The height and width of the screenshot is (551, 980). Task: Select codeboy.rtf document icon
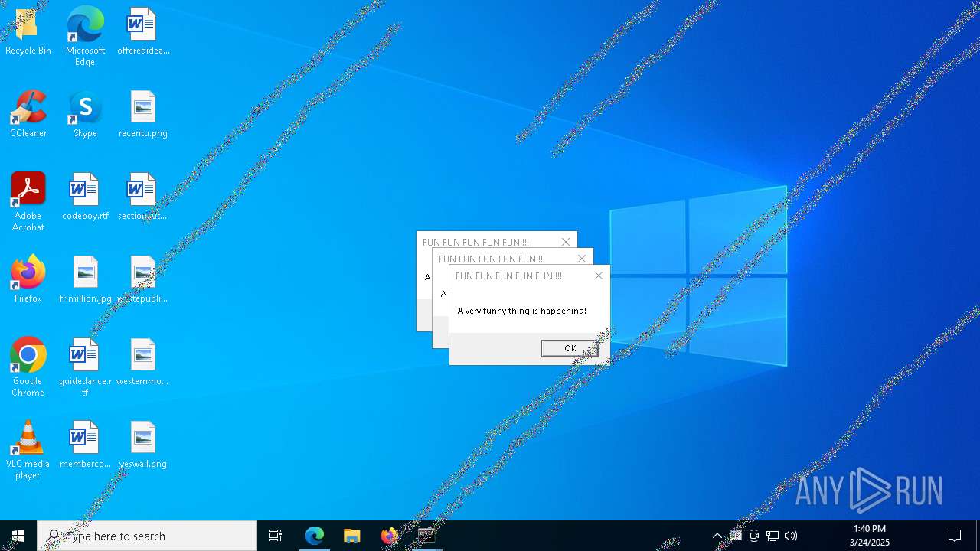(85, 197)
